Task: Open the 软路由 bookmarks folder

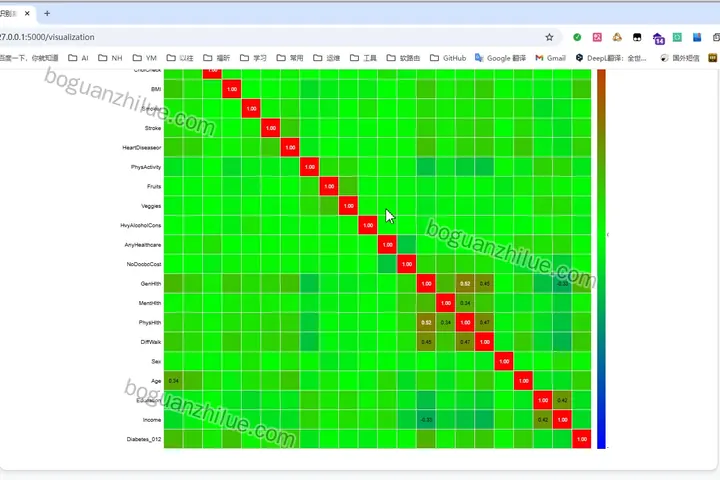Action: pyautogui.click(x=403, y=58)
